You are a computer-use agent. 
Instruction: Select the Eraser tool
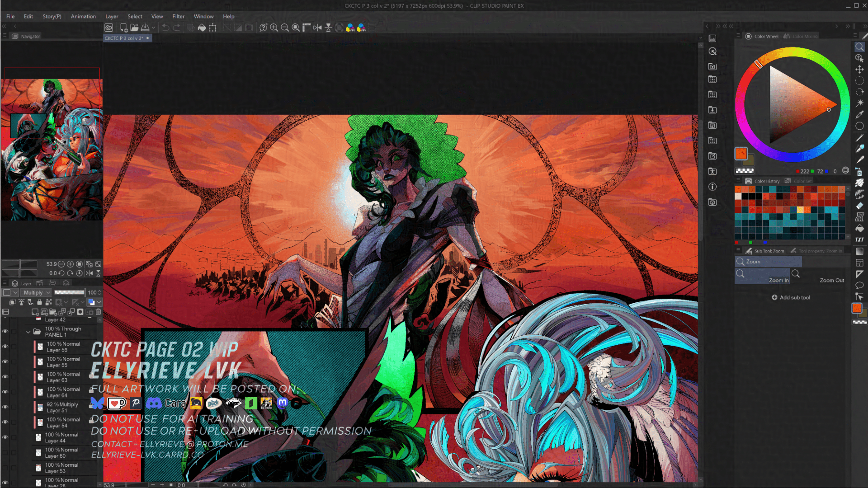tap(859, 206)
